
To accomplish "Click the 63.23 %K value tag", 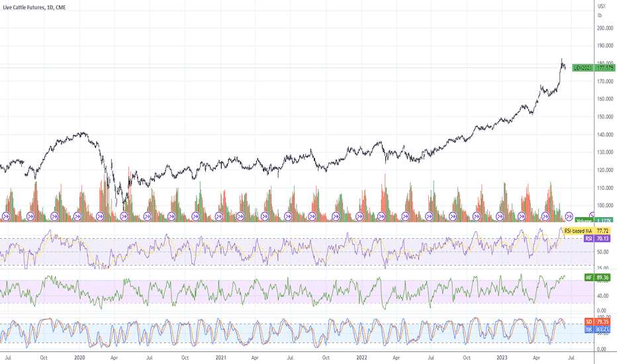I will 602,330.
